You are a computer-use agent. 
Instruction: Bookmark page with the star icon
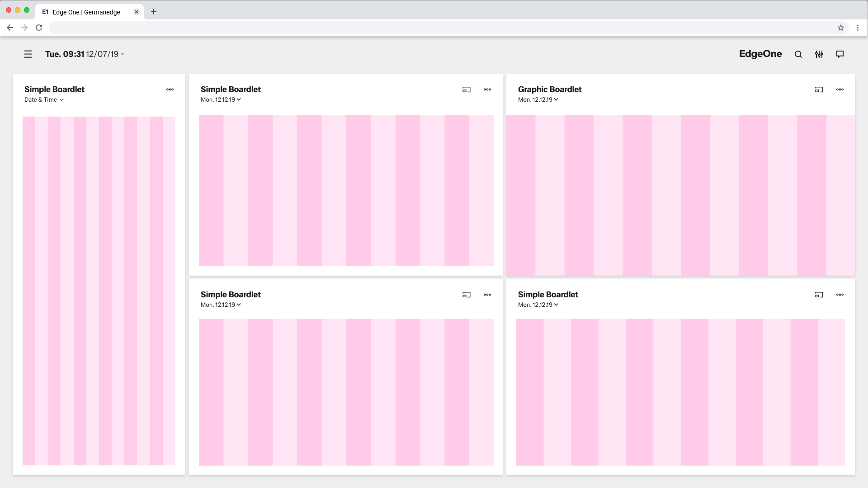click(x=841, y=28)
